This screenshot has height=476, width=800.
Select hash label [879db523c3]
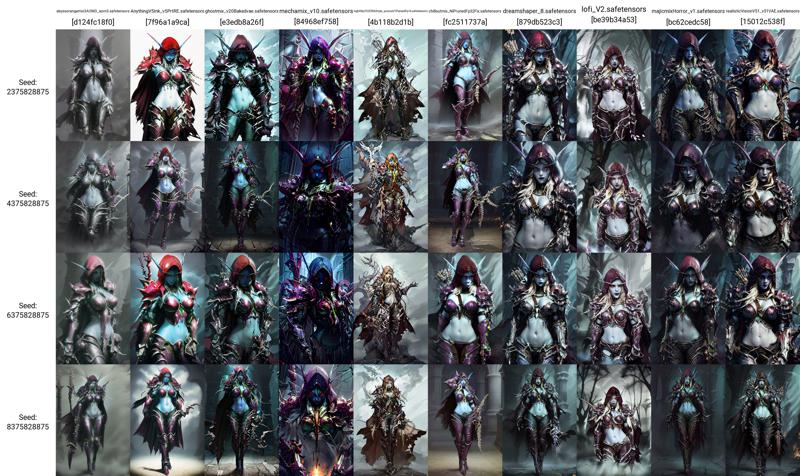tap(539, 22)
